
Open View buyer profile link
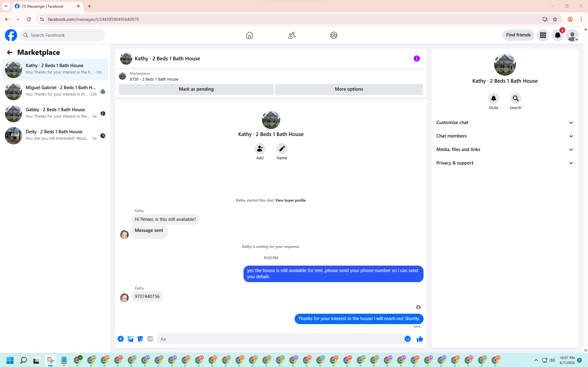pyautogui.click(x=290, y=200)
